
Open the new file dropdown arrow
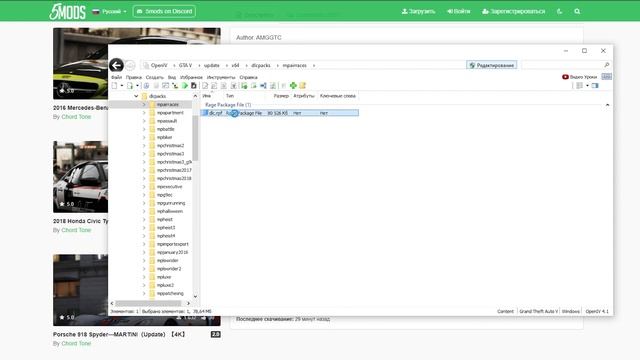point(122,85)
